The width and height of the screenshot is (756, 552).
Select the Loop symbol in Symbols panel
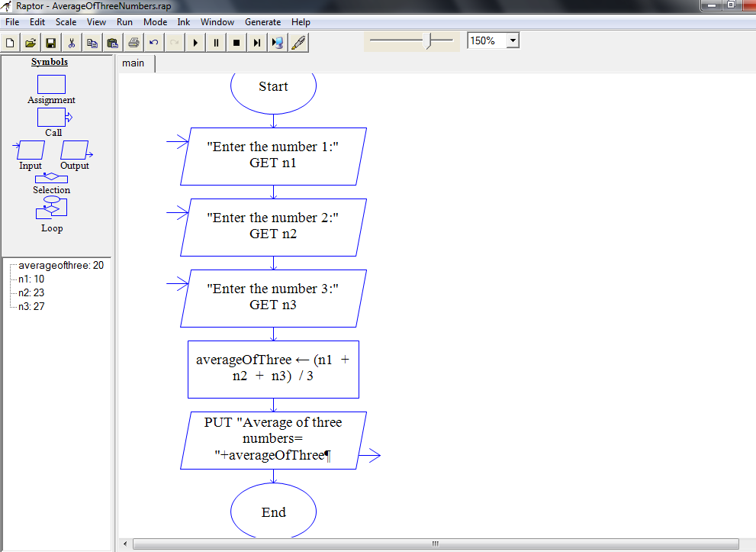click(x=51, y=208)
